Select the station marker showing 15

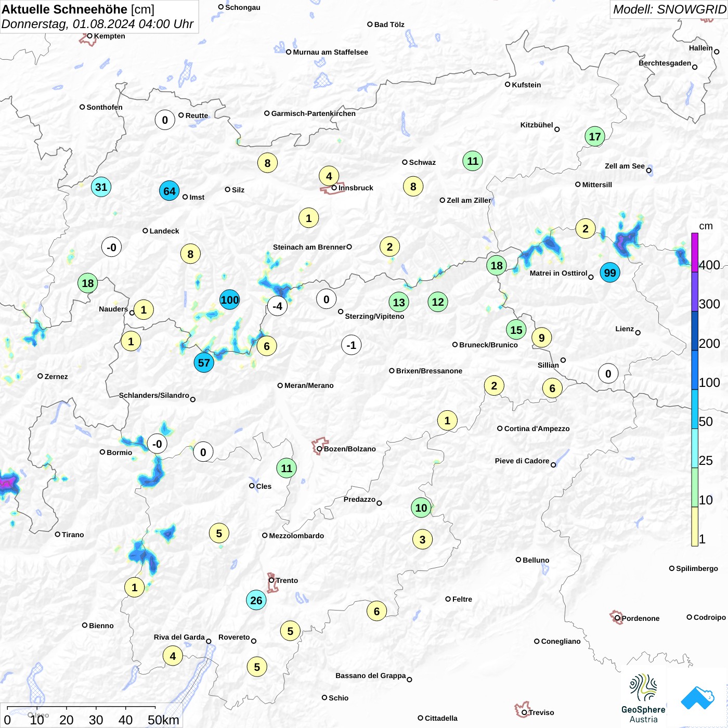[516, 330]
